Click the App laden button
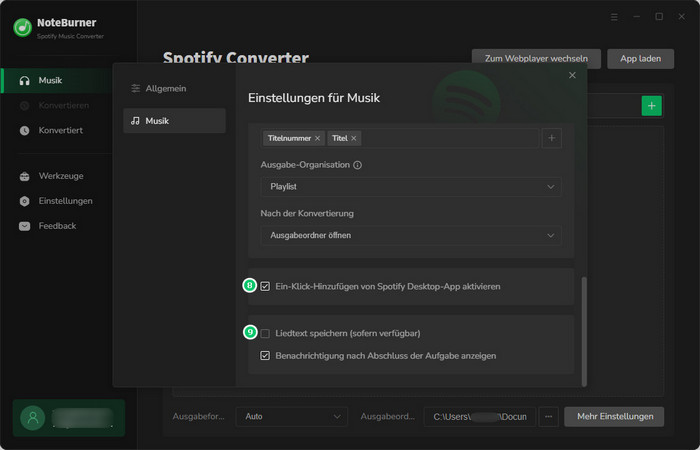The height and width of the screenshot is (450, 700). click(x=641, y=58)
